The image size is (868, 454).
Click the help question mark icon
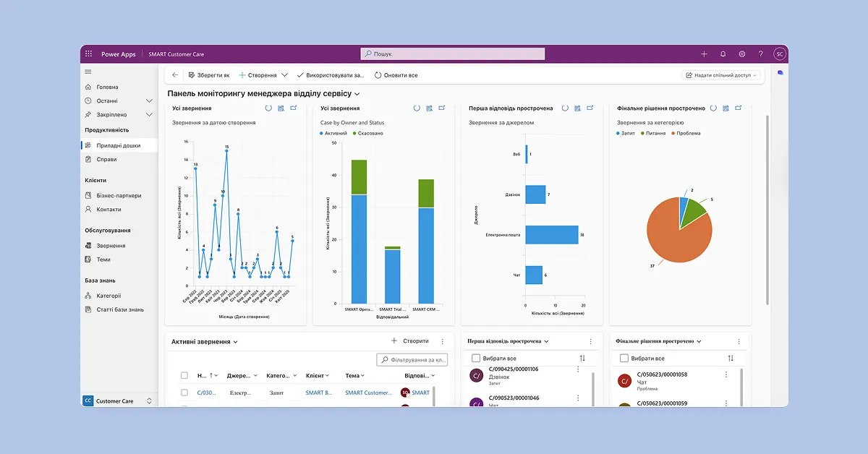[x=760, y=54]
